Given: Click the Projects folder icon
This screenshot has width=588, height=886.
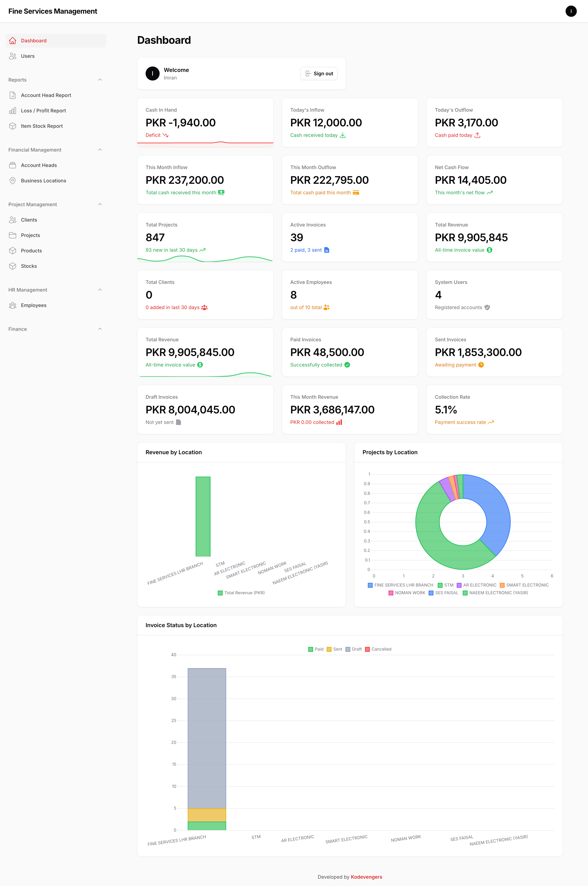Looking at the screenshot, I should click(x=12, y=235).
